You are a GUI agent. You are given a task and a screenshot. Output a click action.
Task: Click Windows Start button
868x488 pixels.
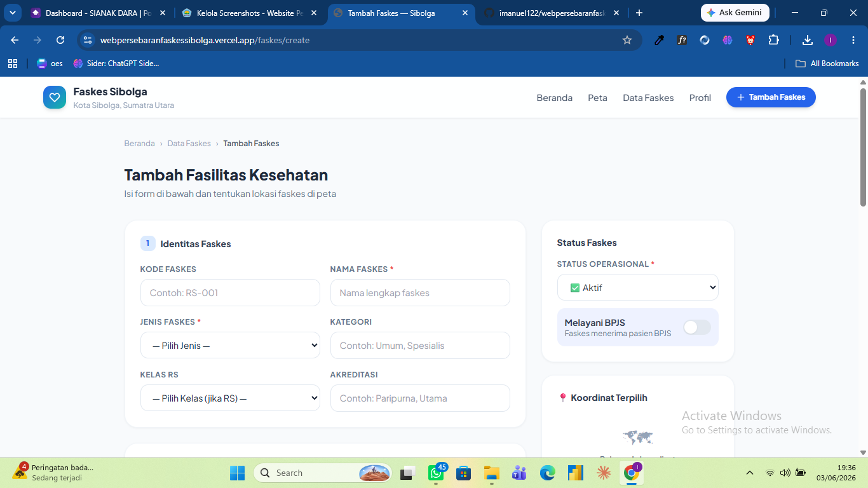point(237,473)
